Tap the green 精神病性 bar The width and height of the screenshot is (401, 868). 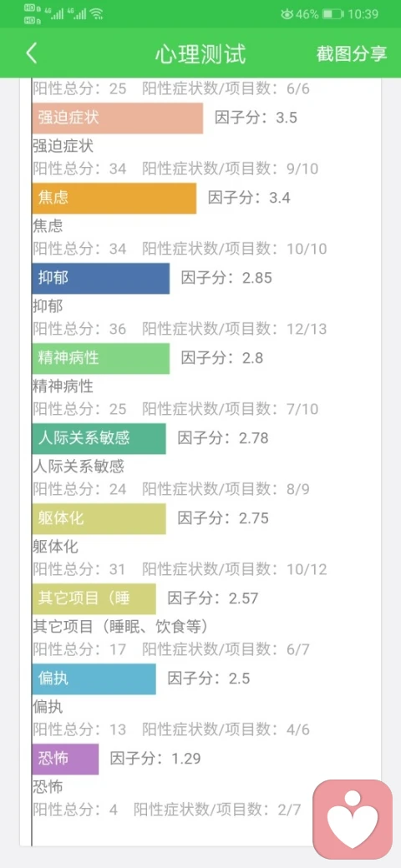click(x=101, y=358)
